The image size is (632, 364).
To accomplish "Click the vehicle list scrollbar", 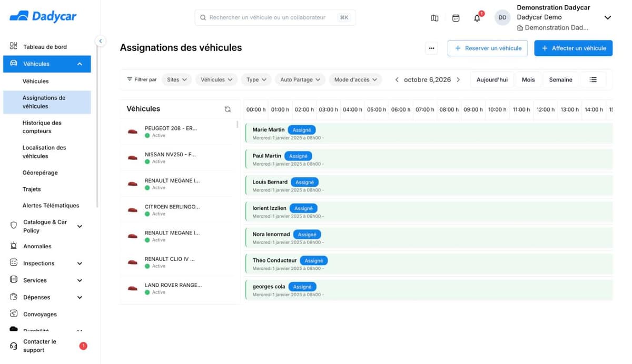I will [237, 125].
